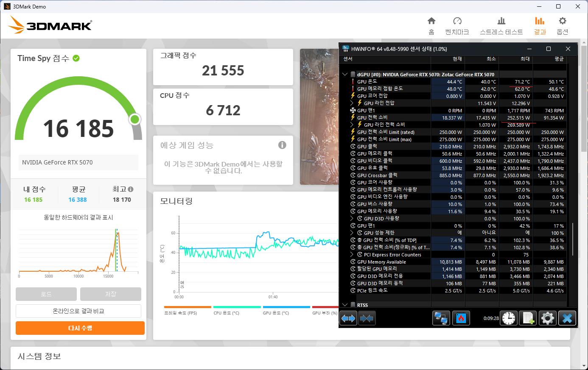588x370 pixels.
Task: Go to the 홈 tab in 3DMark
Action: (x=431, y=26)
